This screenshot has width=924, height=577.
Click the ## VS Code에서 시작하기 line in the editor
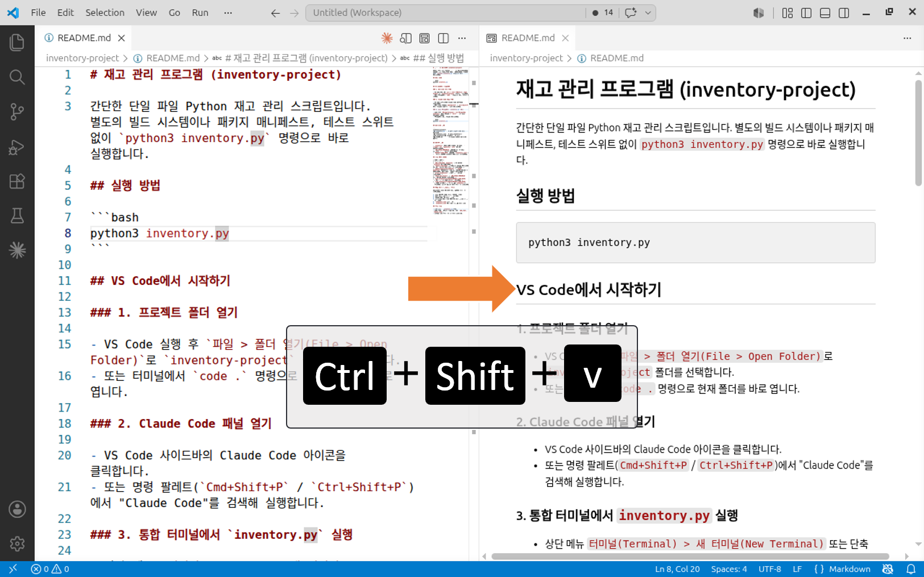(x=160, y=281)
